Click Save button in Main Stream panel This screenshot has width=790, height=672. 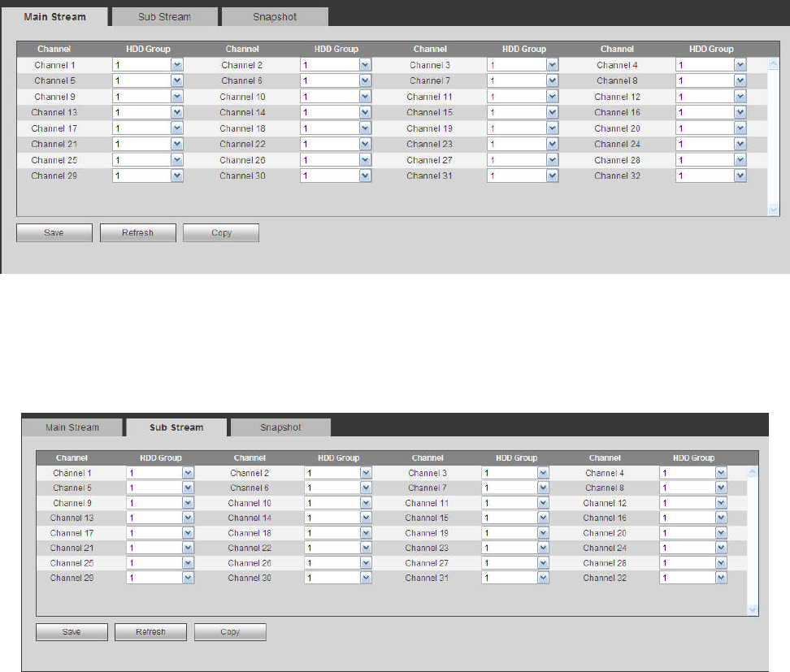tap(54, 232)
